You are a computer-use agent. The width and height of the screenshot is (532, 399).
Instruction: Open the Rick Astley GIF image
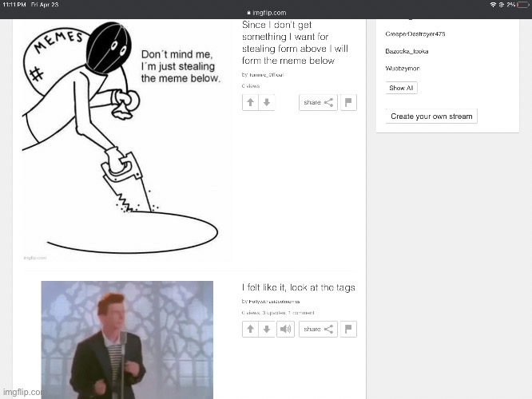(x=127, y=340)
